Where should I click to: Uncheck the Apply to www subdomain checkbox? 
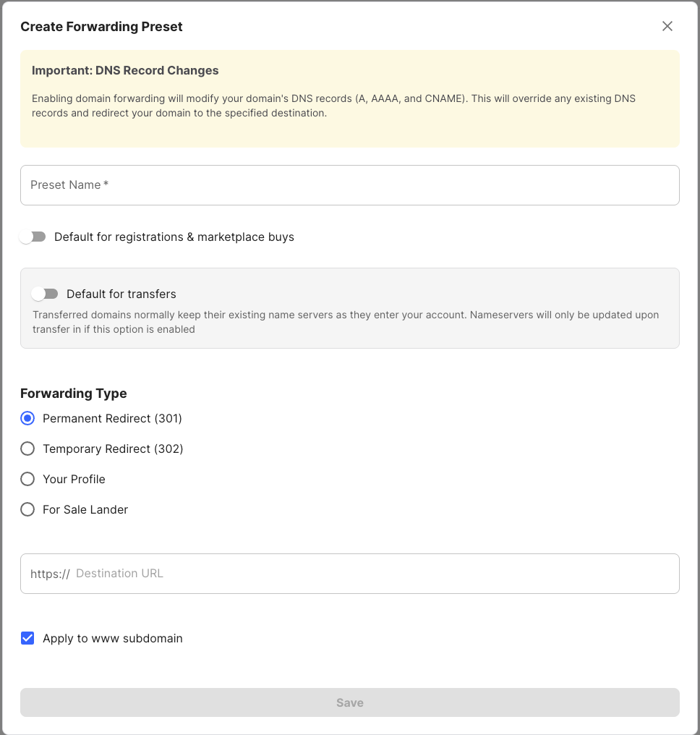coord(27,638)
